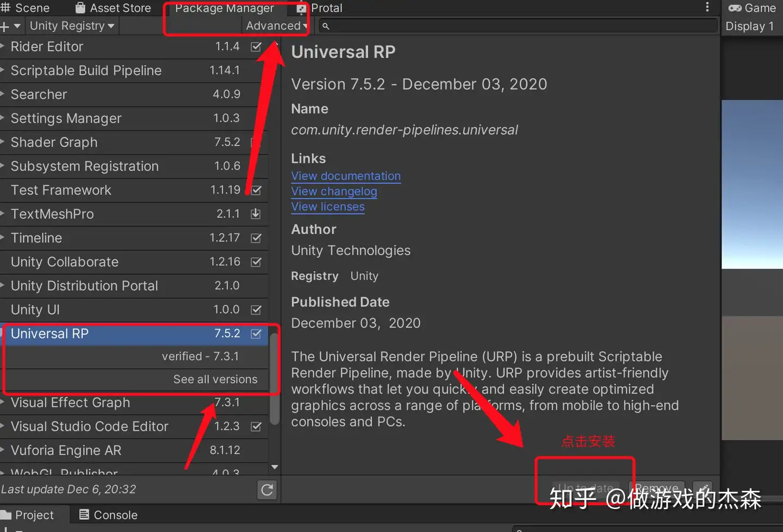783x532 pixels.
Task: Click the 7.5.2 version of Shader Graph
Action: click(x=227, y=142)
